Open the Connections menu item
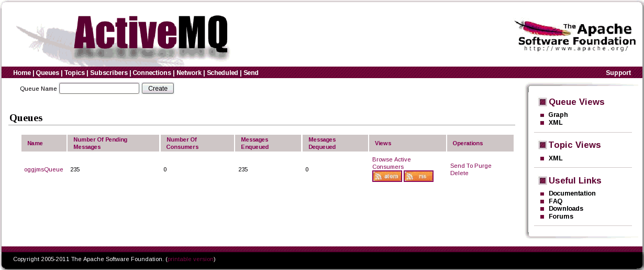The image size is (644, 270). (x=152, y=73)
